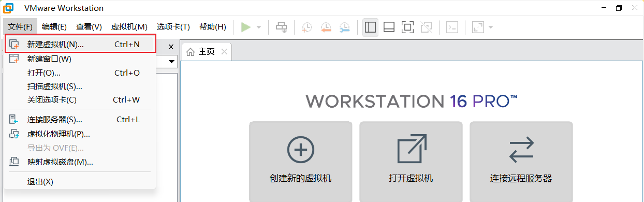The height and width of the screenshot is (202, 644).
Task: Click the stretch guest display icon
Action: [478, 27]
